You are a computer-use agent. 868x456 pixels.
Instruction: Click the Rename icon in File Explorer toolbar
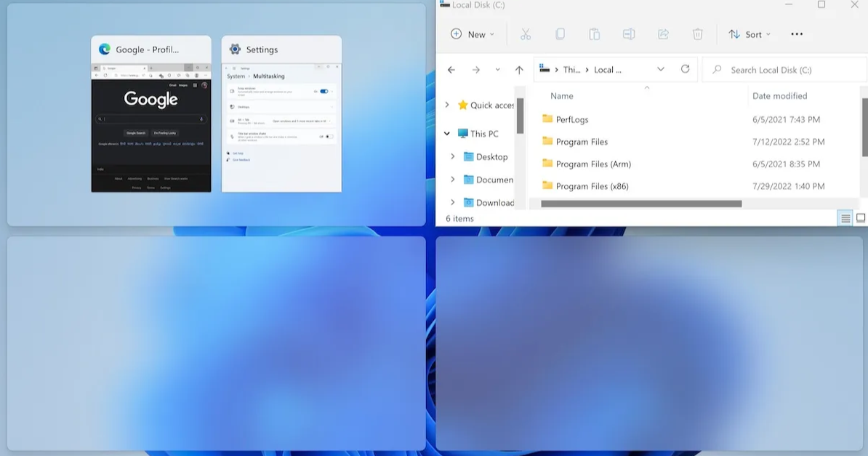(x=629, y=34)
